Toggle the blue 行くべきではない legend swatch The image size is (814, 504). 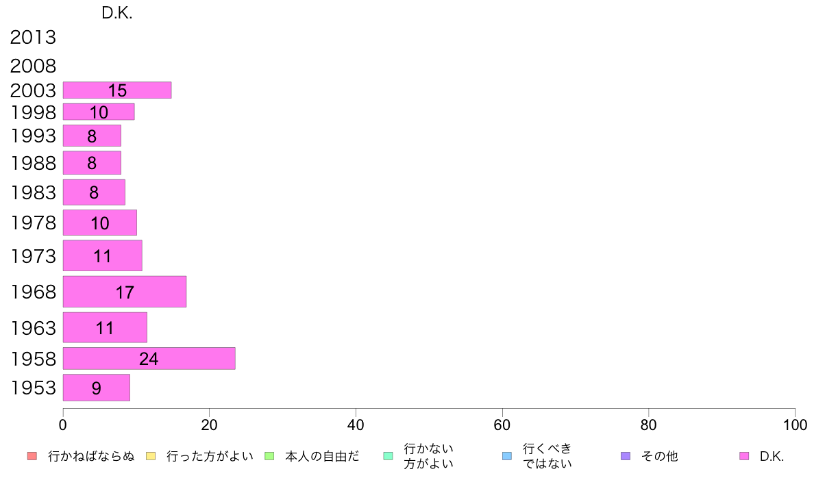[506, 456]
